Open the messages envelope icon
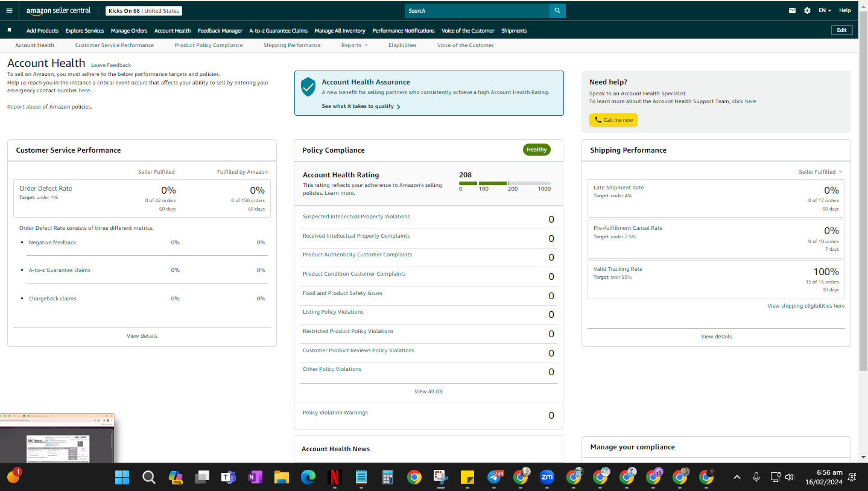 [793, 10]
